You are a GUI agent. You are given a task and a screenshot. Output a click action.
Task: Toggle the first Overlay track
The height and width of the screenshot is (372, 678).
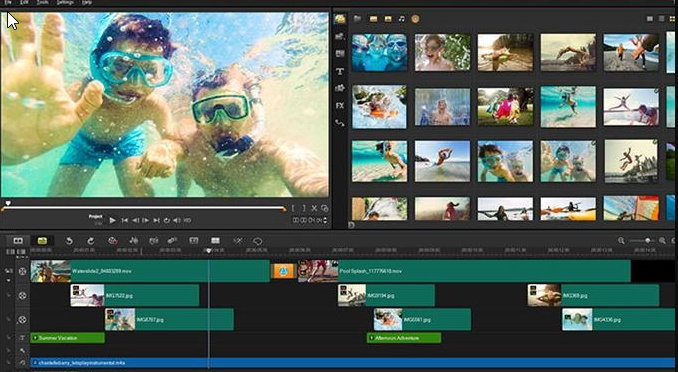[x=22, y=295]
